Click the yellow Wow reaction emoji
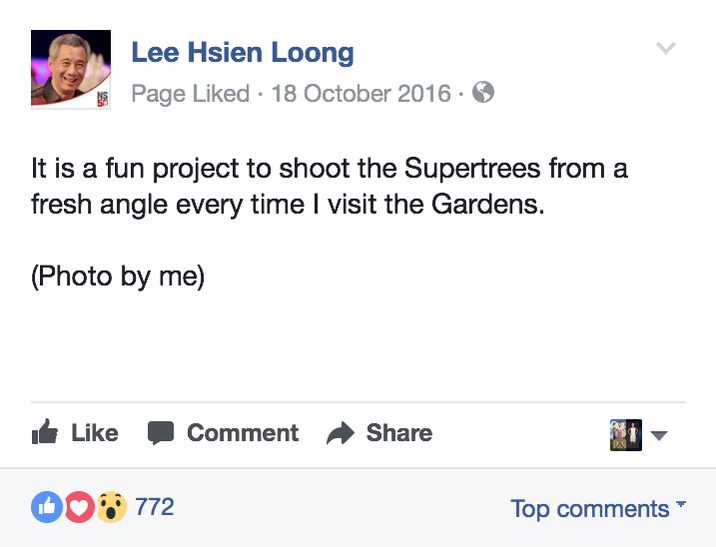 (x=111, y=507)
